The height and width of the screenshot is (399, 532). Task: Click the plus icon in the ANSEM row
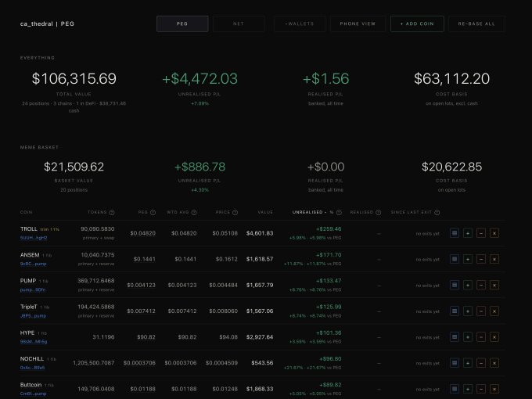point(468,259)
